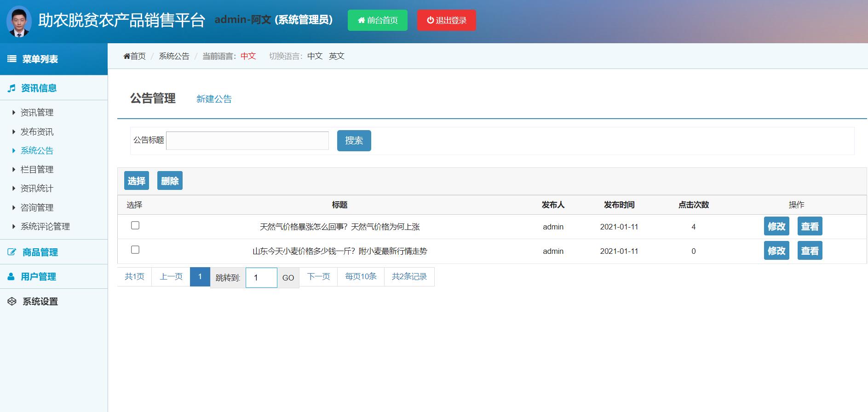Click the 菜单列表 header
The height and width of the screenshot is (412, 868).
[54, 59]
